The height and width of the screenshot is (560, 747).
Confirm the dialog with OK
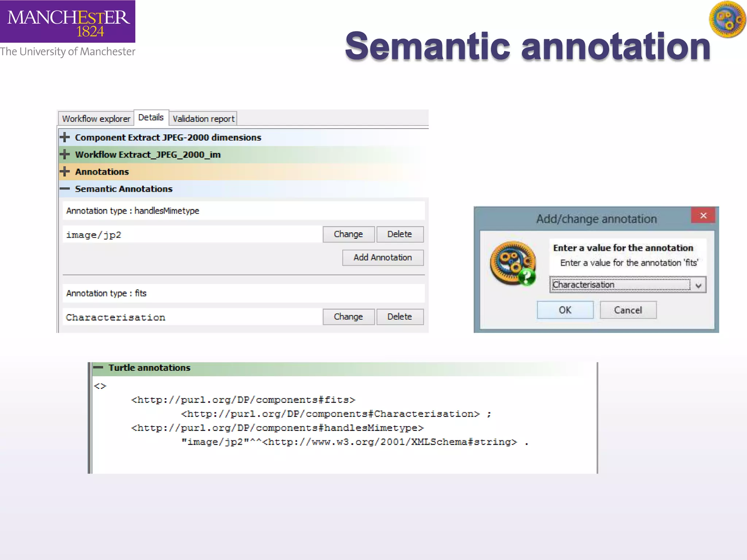click(565, 310)
